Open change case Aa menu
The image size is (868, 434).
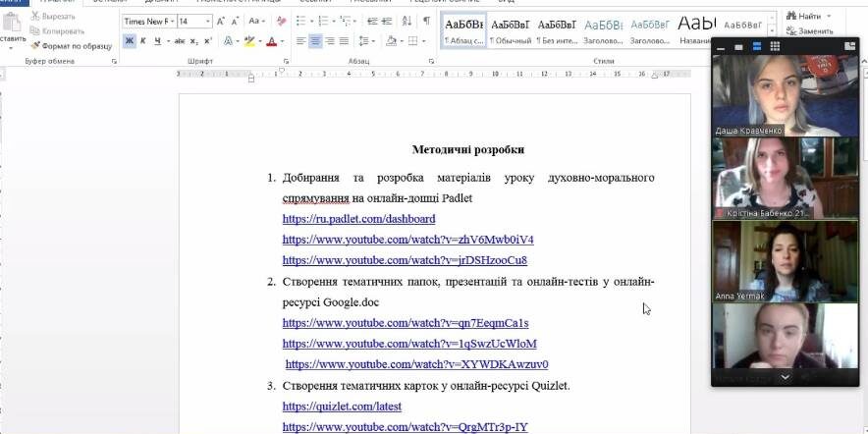(256, 21)
